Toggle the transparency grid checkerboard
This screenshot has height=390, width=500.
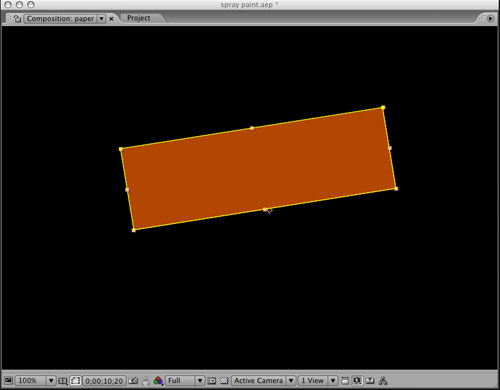pyautogui.click(x=224, y=381)
